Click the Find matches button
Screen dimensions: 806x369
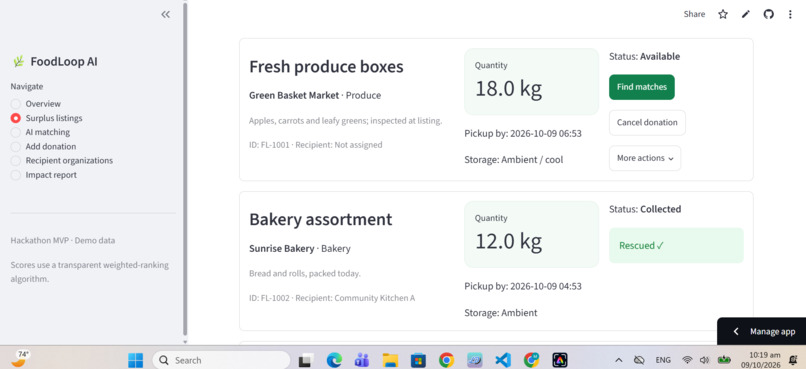tap(642, 87)
